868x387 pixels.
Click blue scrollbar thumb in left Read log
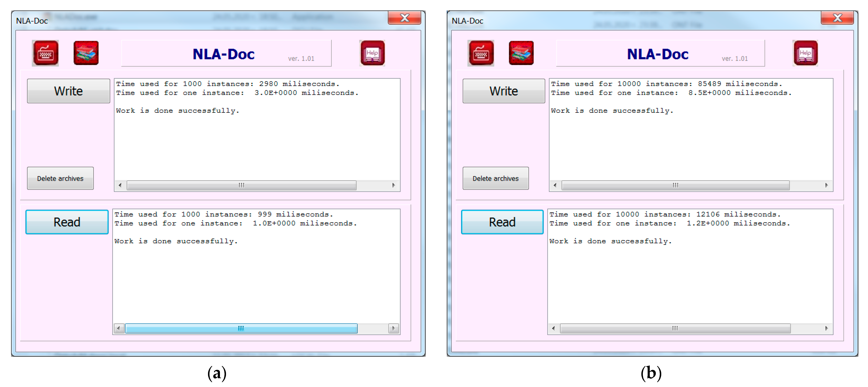pos(241,328)
